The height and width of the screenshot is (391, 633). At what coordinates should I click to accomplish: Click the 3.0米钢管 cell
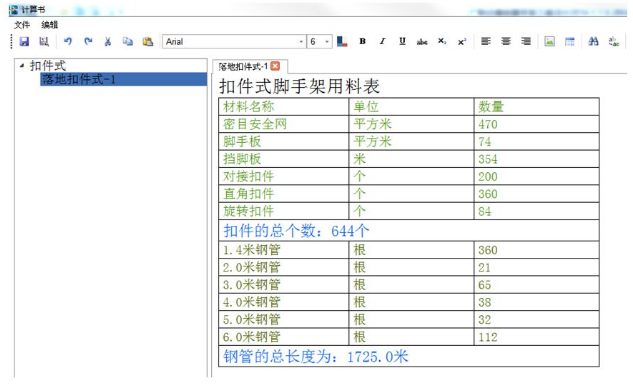click(283, 285)
